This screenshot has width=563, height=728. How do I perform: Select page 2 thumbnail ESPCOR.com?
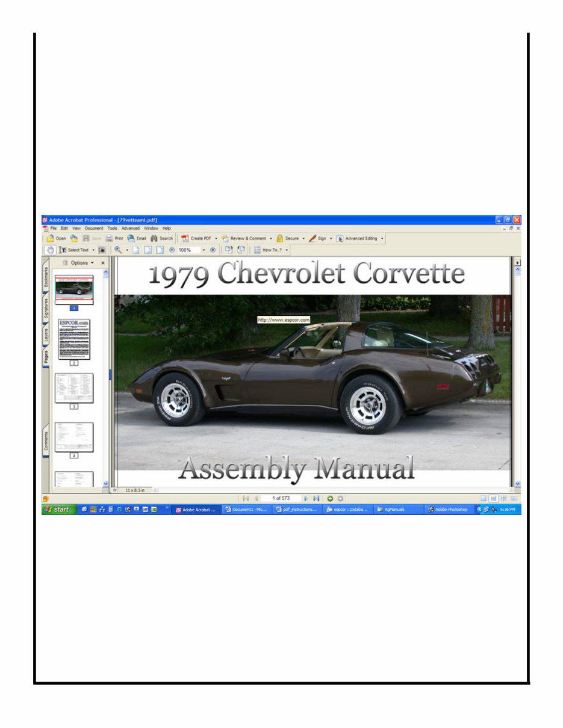73,339
